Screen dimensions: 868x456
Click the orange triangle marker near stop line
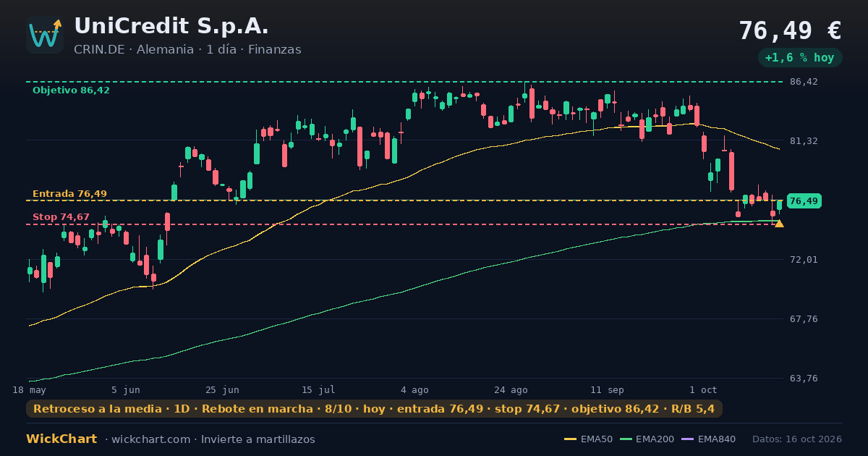pyautogui.click(x=779, y=224)
